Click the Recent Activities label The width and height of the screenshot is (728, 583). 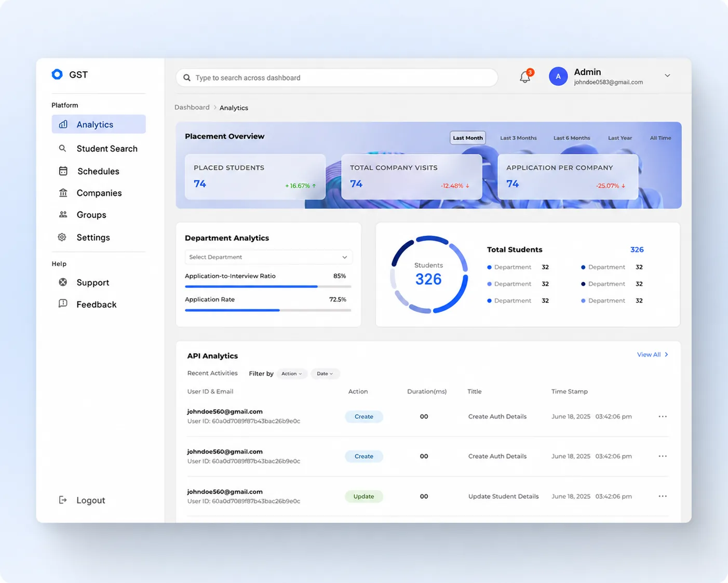[x=212, y=373]
